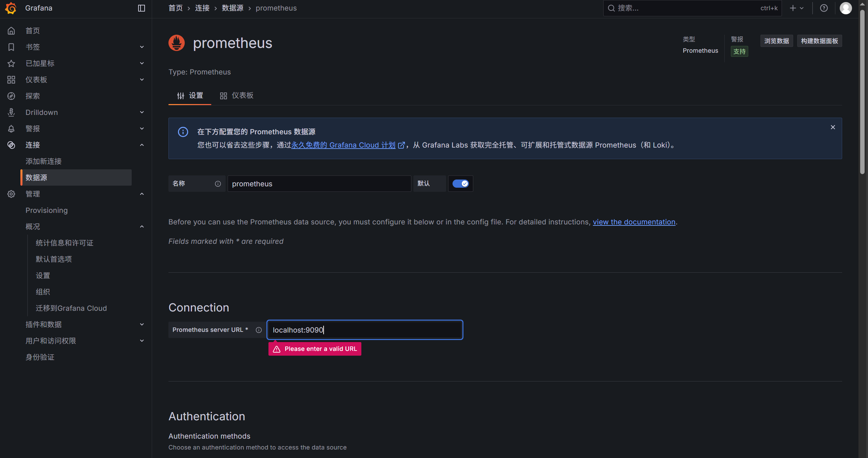Collapse the 管理 administration section
The width and height of the screenshot is (868, 458).
coord(142,194)
